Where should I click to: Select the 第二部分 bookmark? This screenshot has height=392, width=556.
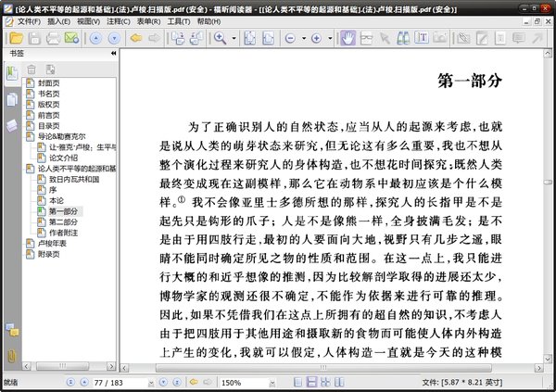[x=63, y=222]
